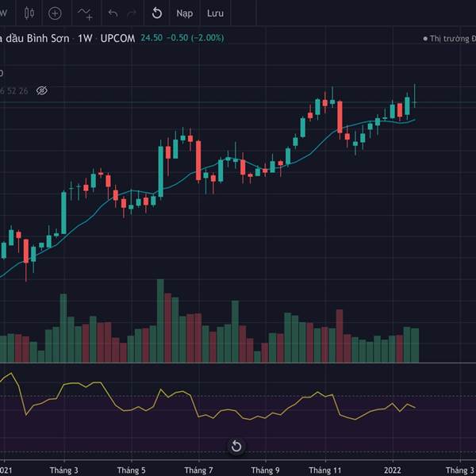Viewport: 476px width, 476px height.
Task: Click the -0.50 (-2.00%) change value
Action: coord(195,38)
